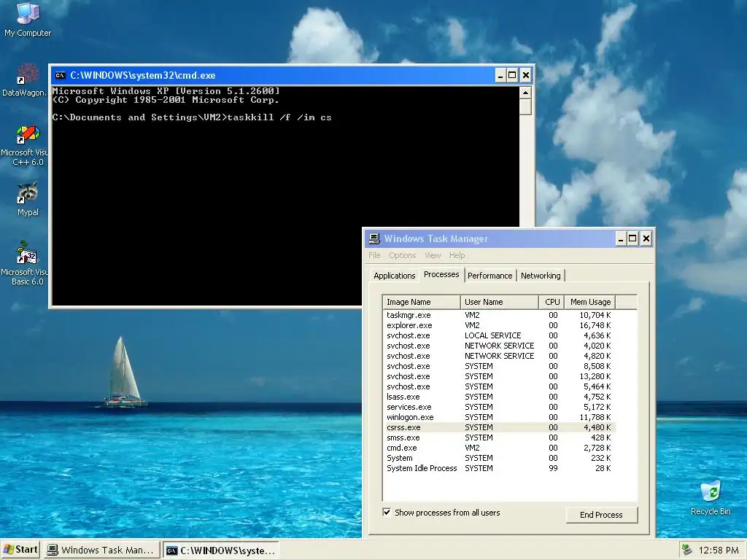Click in the cmd console command line

[x=192, y=117]
